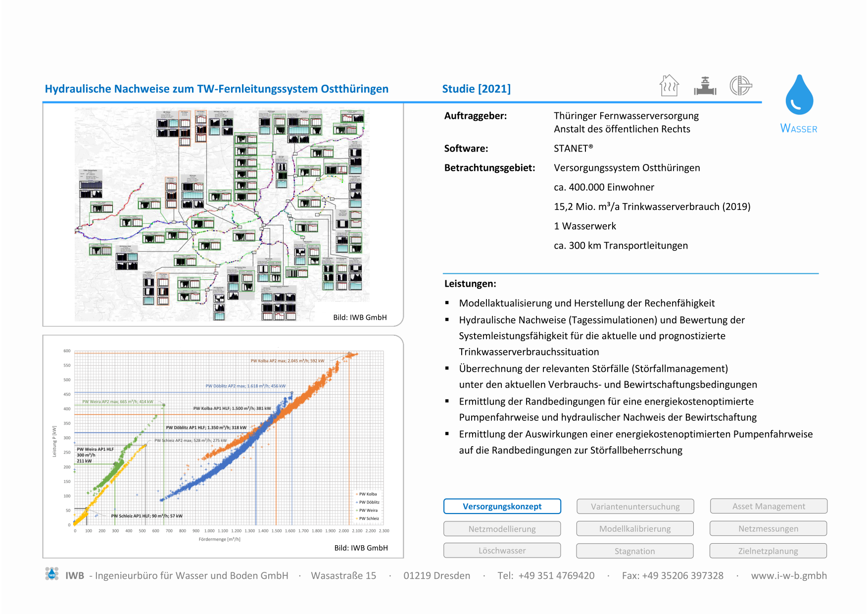
Task: Open the Variantenuntersuchung category
Action: 635,507
